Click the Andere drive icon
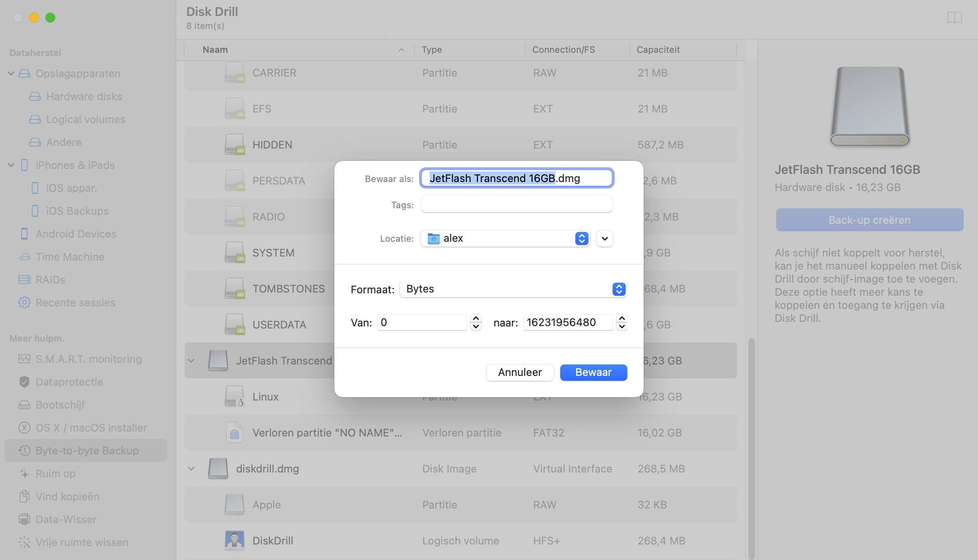The image size is (978, 560). (35, 142)
